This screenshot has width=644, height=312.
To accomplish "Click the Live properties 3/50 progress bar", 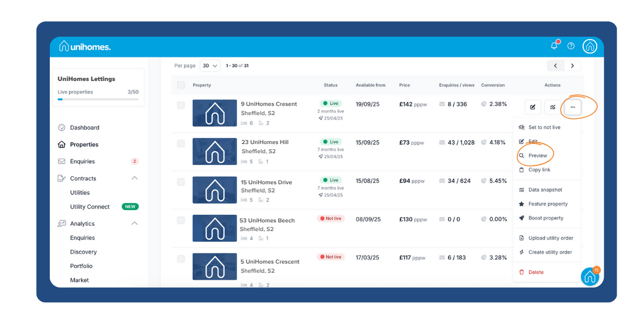I will tap(98, 99).
